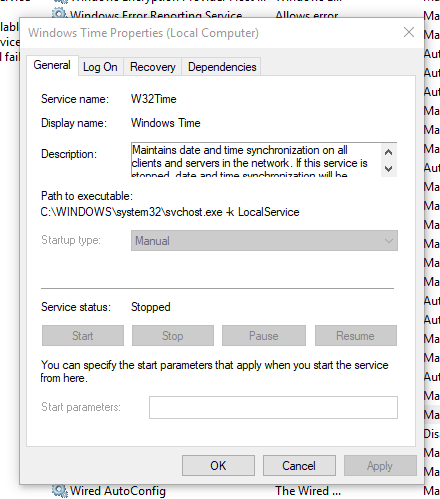Viewport: 440px width, 499px height.
Task: Click the Start service button
Action: pyautogui.click(x=83, y=336)
